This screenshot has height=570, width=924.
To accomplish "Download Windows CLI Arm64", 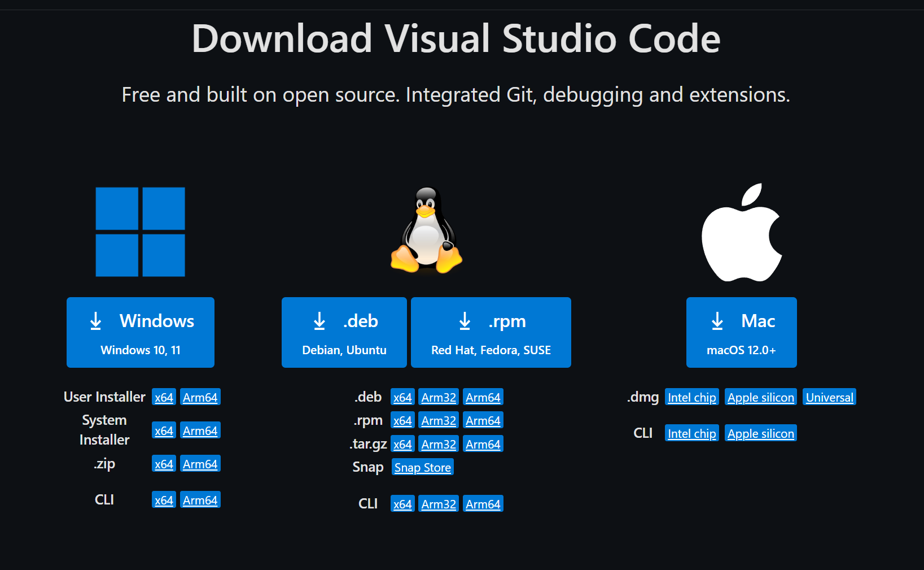I will coord(200,500).
